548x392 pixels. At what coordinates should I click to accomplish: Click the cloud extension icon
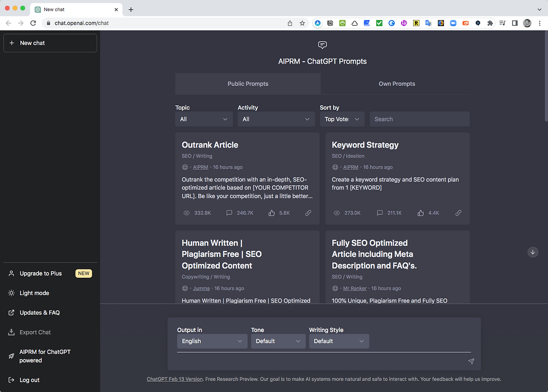pos(354,23)
